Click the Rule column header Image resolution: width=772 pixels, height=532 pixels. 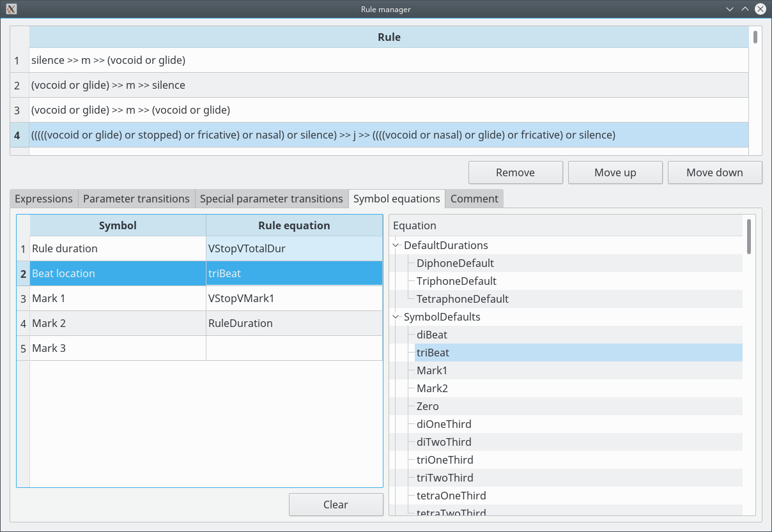tap(389, 37)
